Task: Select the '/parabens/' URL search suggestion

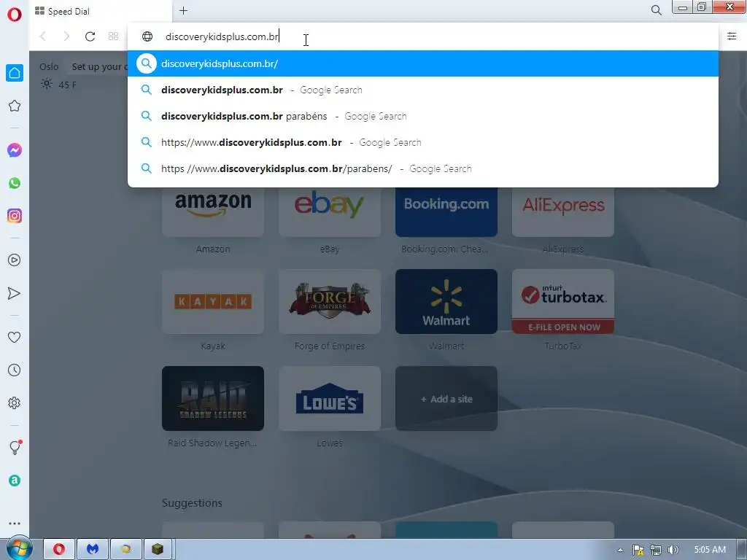Action: pos(423,168)
